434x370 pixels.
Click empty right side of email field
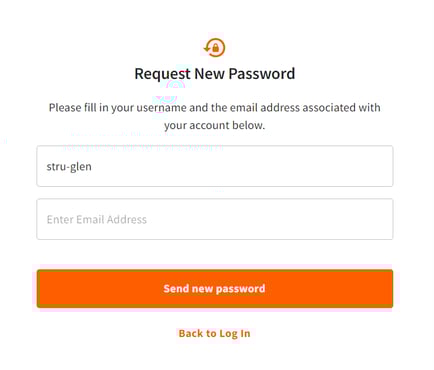tap(300, 219)
